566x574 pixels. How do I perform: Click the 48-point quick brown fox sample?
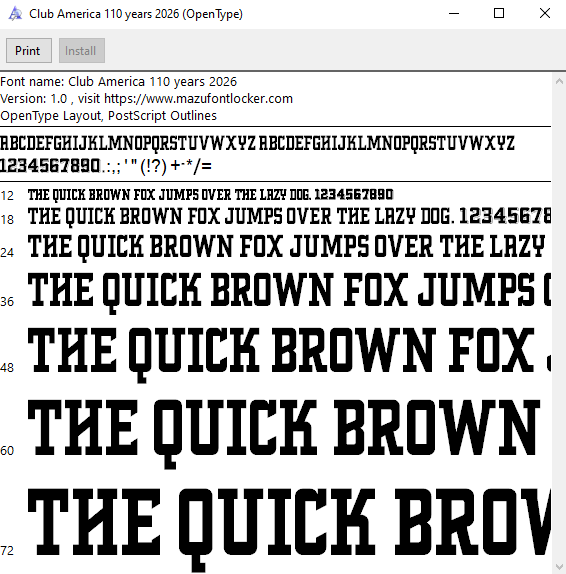[289, 354]
